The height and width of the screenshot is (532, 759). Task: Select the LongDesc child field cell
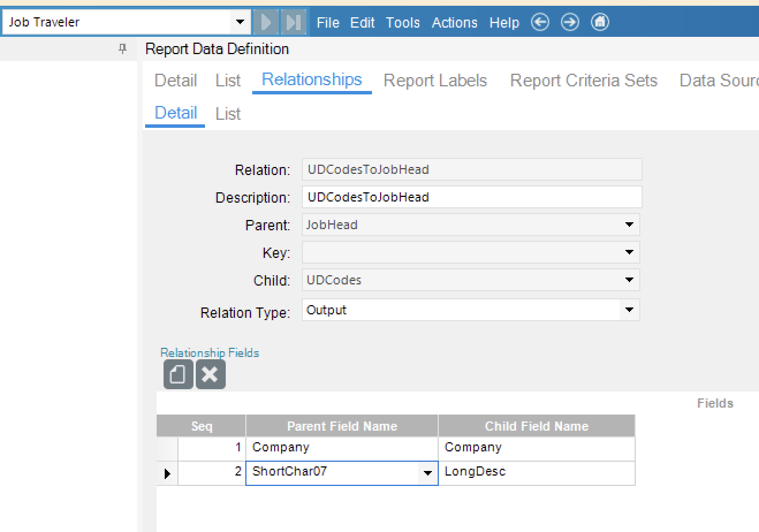pos(536,472)
